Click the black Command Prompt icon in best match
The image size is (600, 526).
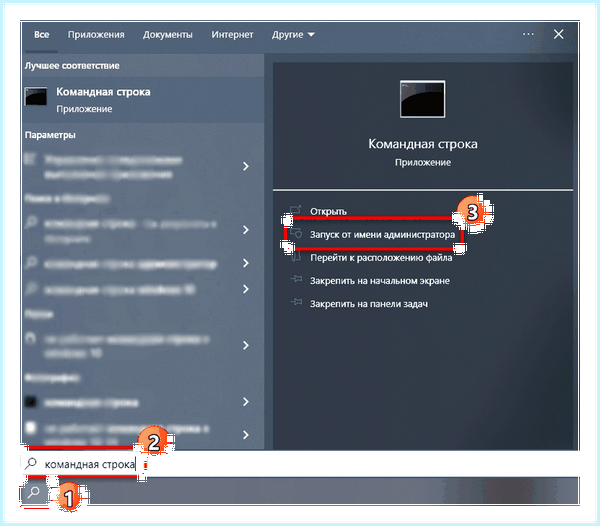click(x=36, y=96)
